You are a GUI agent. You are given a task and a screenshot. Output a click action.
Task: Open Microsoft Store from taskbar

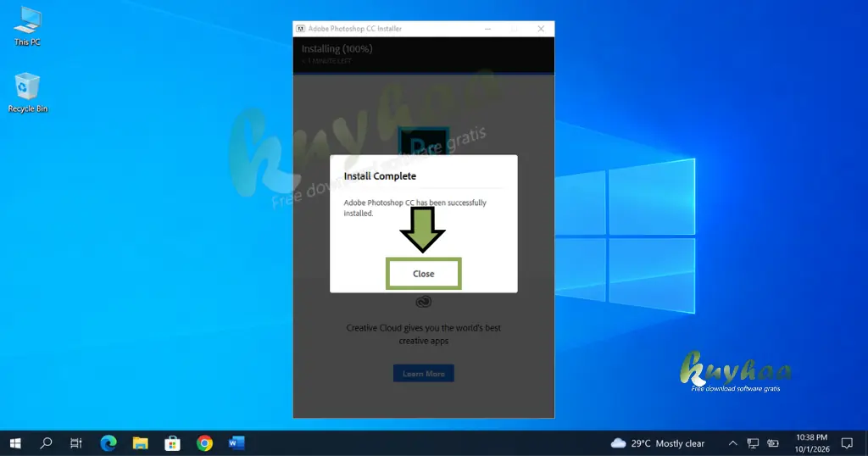tap(172, 443)
